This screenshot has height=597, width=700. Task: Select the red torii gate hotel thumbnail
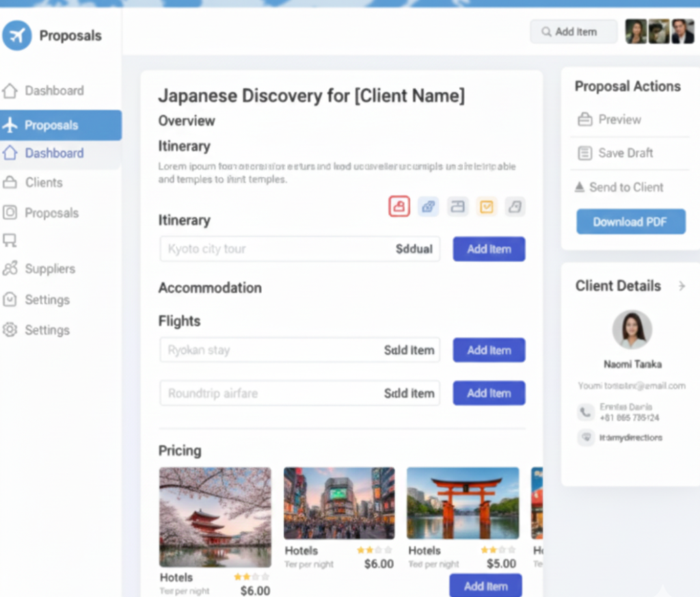pos(463,503)
